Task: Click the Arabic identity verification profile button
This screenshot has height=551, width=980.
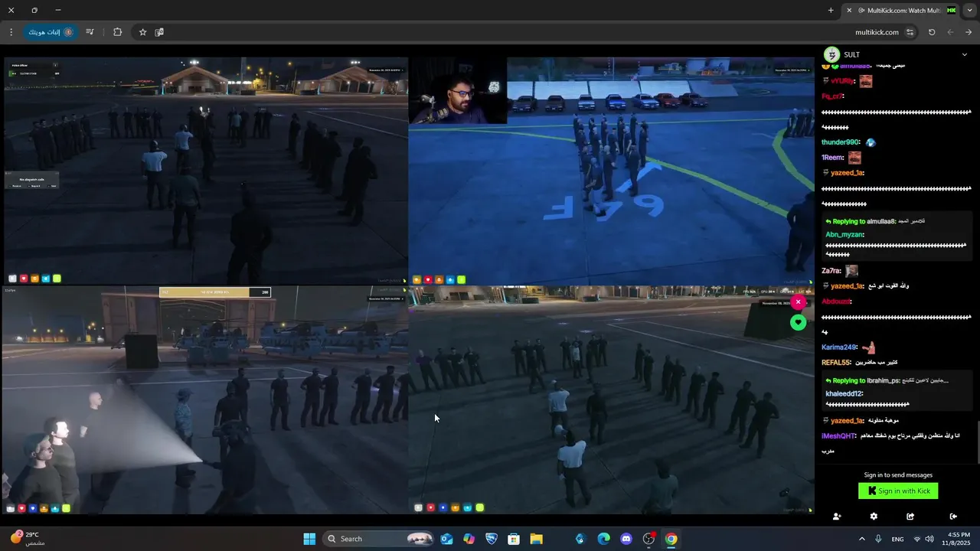Action: click(x=51, y=32)
